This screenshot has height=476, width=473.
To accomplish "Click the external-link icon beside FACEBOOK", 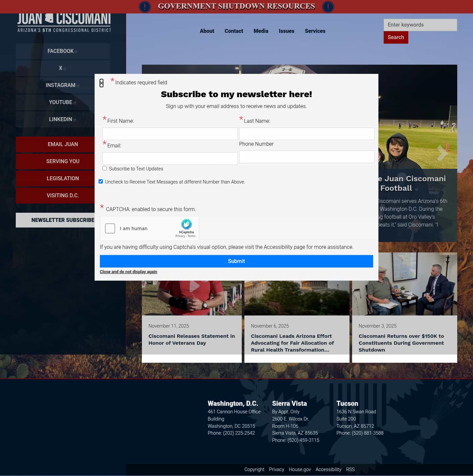I will (x=77, y=51).
